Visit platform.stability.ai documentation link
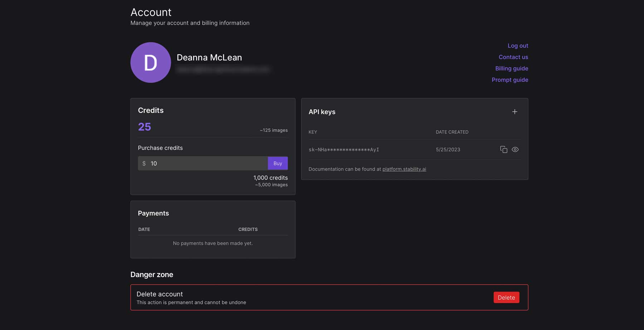Image resolution: width=644 pixels, height=330 pixels. click(404, 169)
